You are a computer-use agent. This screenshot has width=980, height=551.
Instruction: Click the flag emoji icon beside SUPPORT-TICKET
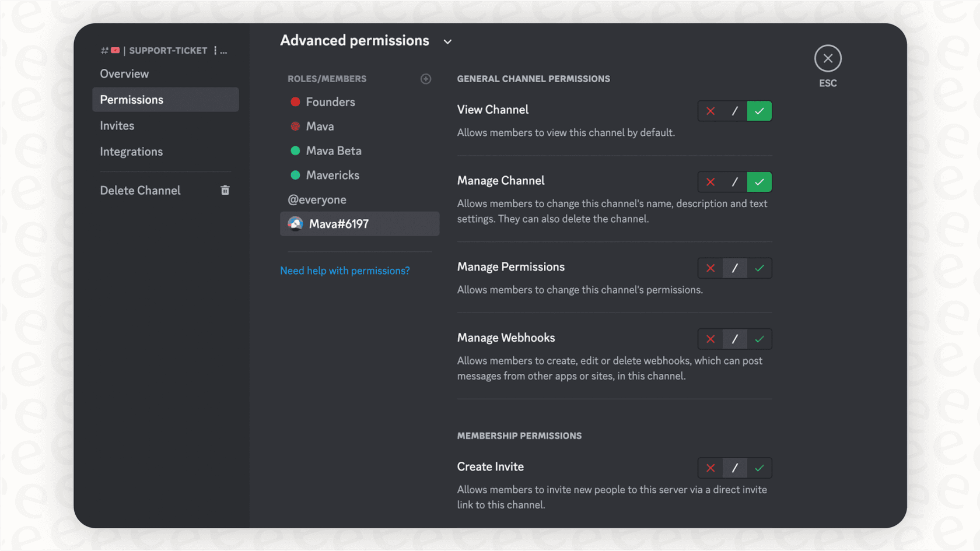coord(116,50)
